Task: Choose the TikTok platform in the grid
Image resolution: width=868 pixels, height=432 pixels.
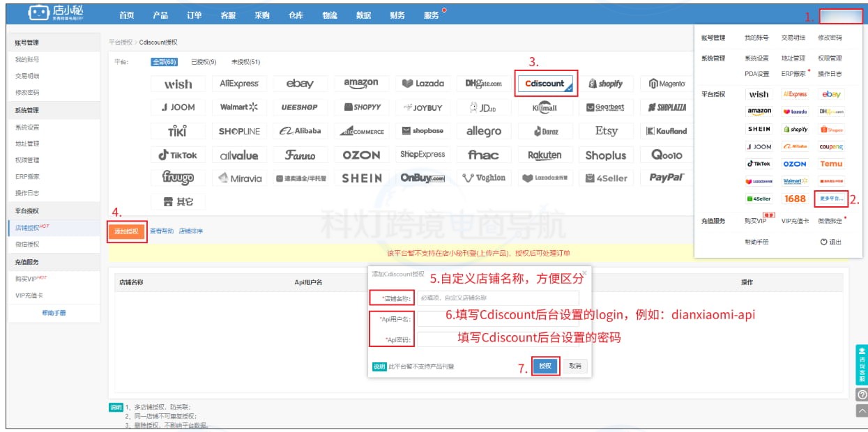Action: (178, 155)
